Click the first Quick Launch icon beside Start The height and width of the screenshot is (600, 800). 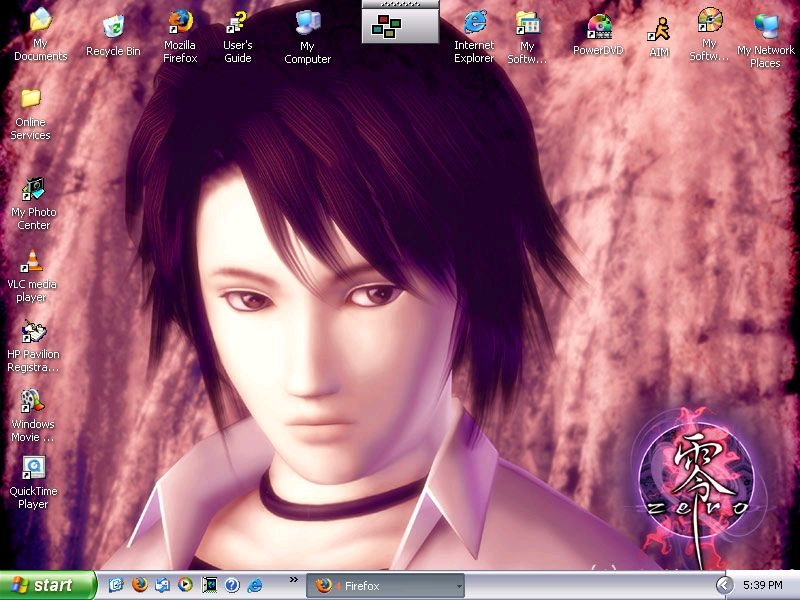[x=116, y=585]
